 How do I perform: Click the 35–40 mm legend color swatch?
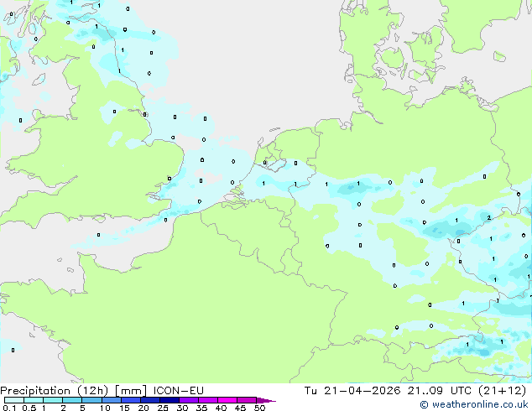point(207,400)
